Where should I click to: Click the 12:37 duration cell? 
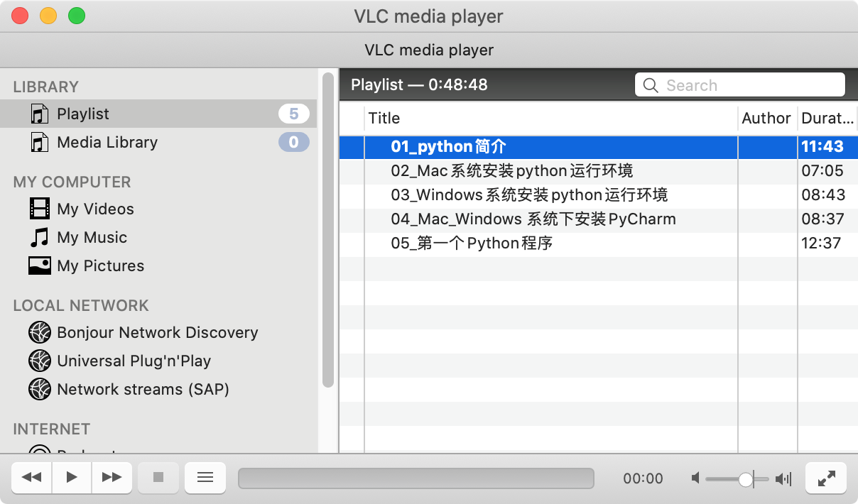pos(822,243)
